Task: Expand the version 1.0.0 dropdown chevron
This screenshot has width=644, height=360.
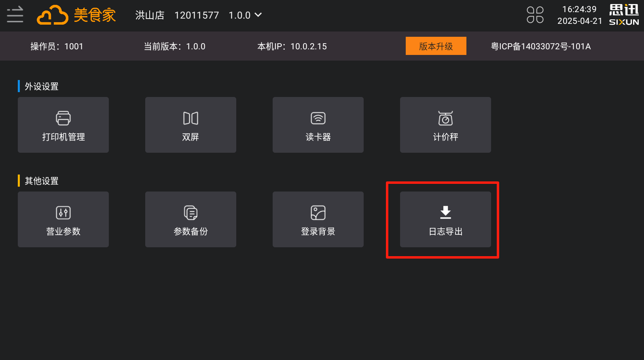Action: coord(258,15)
